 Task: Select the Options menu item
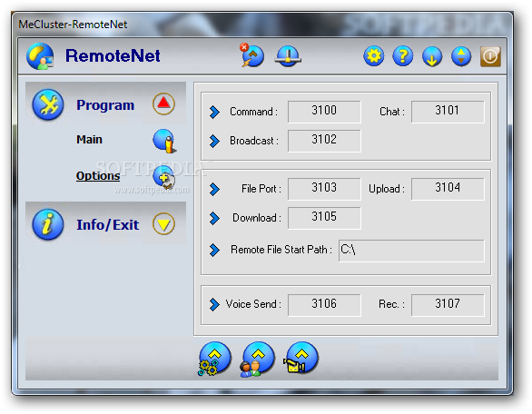[x=98, y=176]
